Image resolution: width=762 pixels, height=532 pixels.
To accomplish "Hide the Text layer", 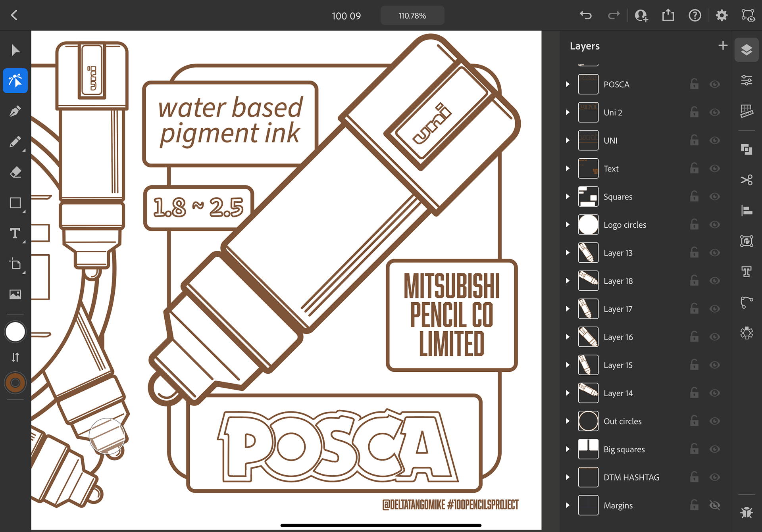I will click(715, 169).
